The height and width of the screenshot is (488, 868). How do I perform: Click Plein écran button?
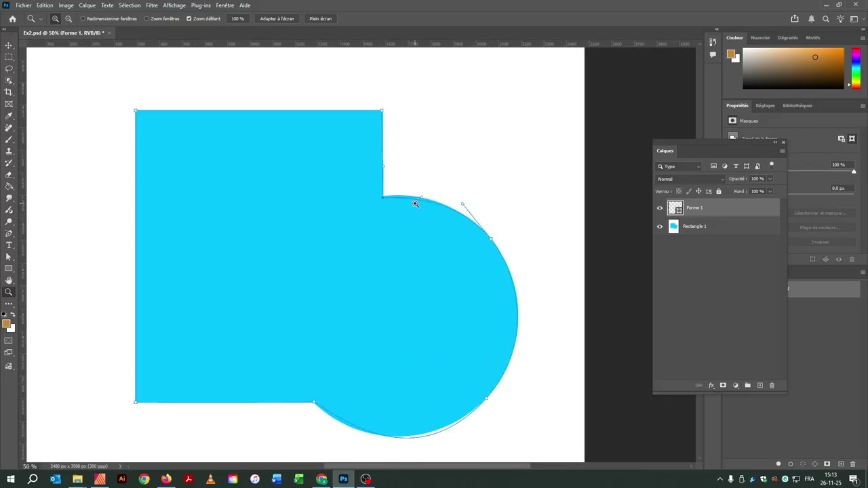(x=321, y=19)
